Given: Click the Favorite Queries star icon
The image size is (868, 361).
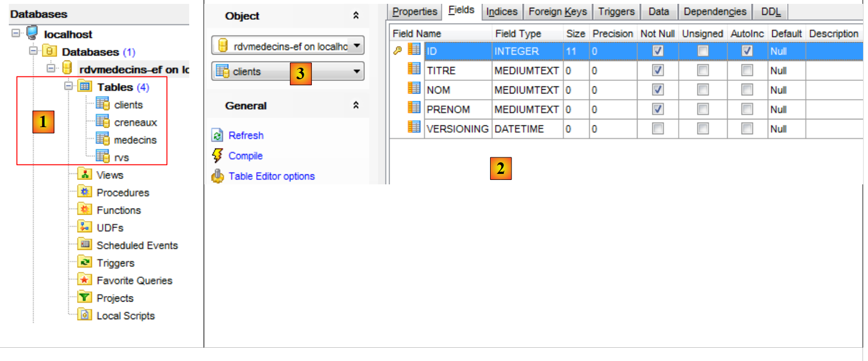Looking at the screenshot, I should click(84, 280).
